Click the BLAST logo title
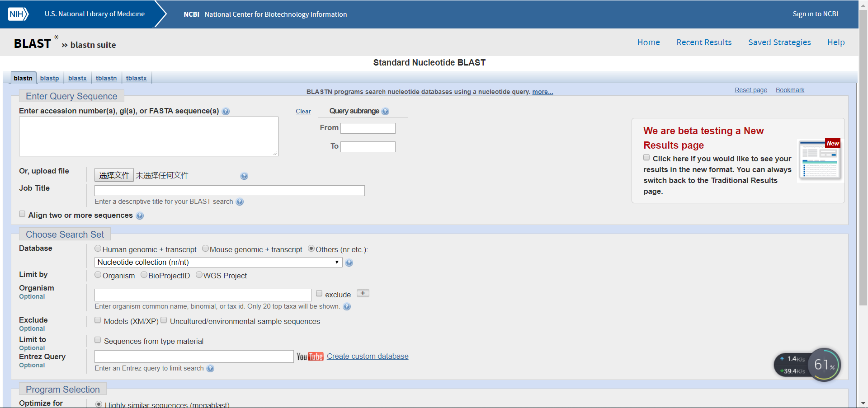The image size is (868, 408). click(32, 43)
